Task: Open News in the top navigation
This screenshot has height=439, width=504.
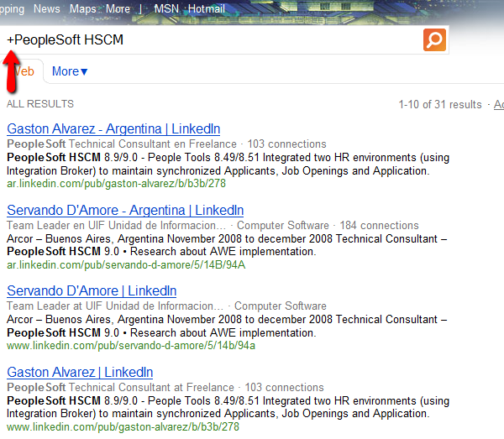Action: coord(46,8)
